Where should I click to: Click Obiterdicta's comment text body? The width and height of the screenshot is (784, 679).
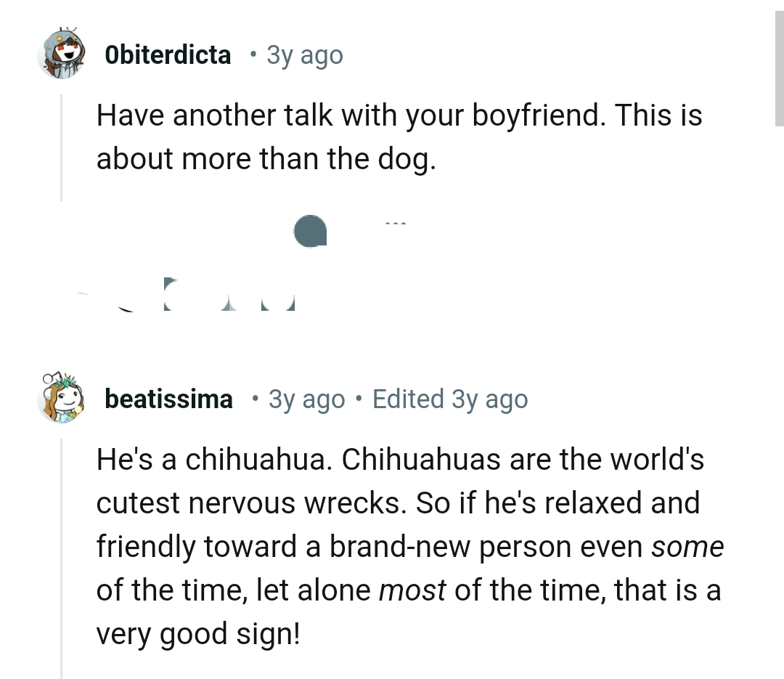(x=399, y=136)
